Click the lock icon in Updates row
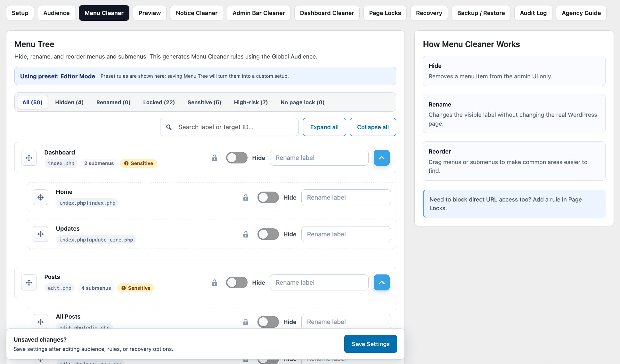The height and width of the screenshot is (364, 620). click(x=246, y=234)
